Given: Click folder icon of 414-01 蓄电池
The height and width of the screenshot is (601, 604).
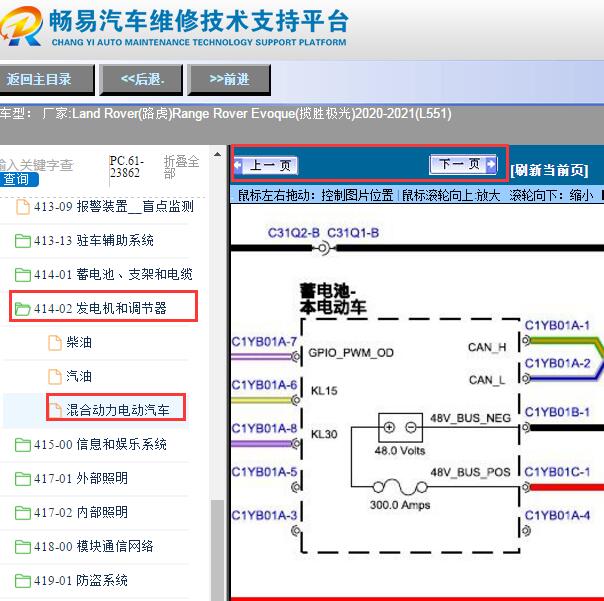Looking at the screenshot, I should [23, 275].
